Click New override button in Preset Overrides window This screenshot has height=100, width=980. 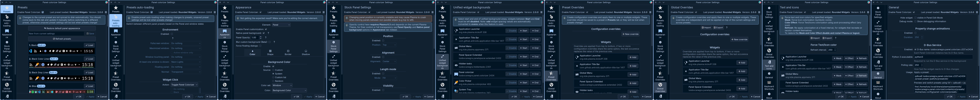(630, 34)
